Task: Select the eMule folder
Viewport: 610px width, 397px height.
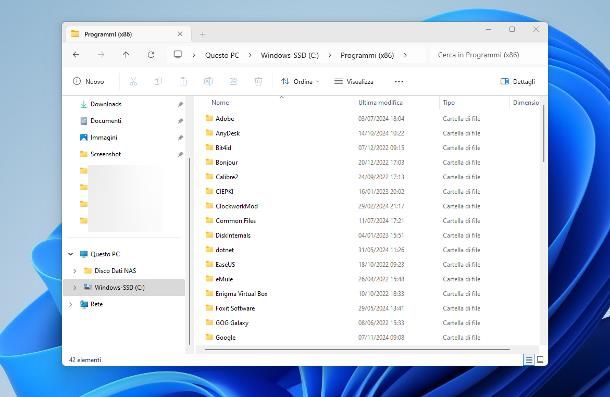Action: click(x=224, y=279)
